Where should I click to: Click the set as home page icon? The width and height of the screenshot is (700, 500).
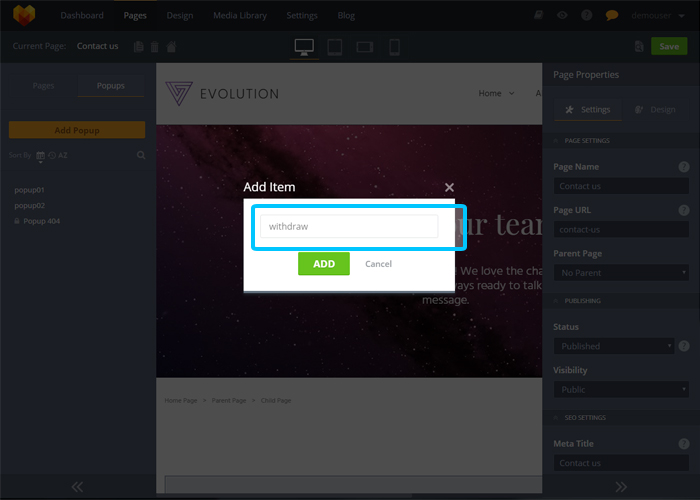(x=171, y=46)
